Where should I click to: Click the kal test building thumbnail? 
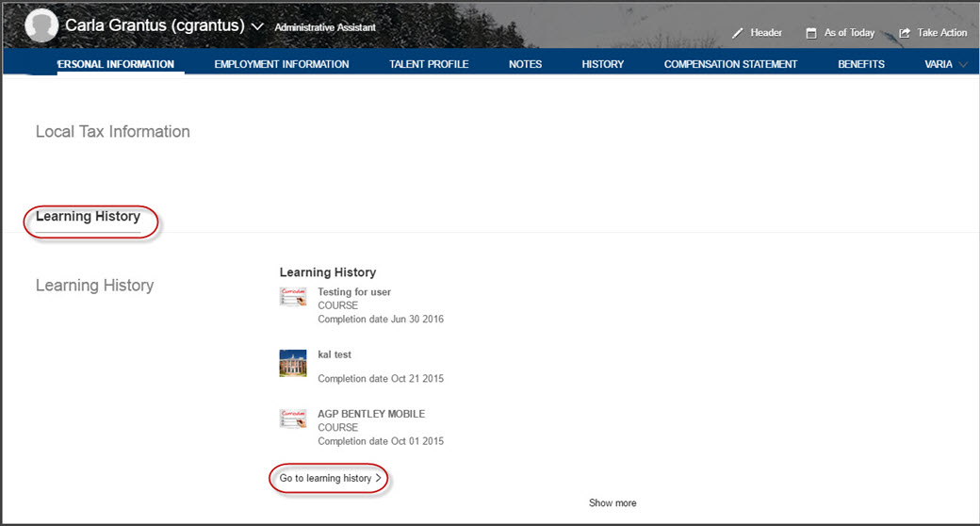292,363
